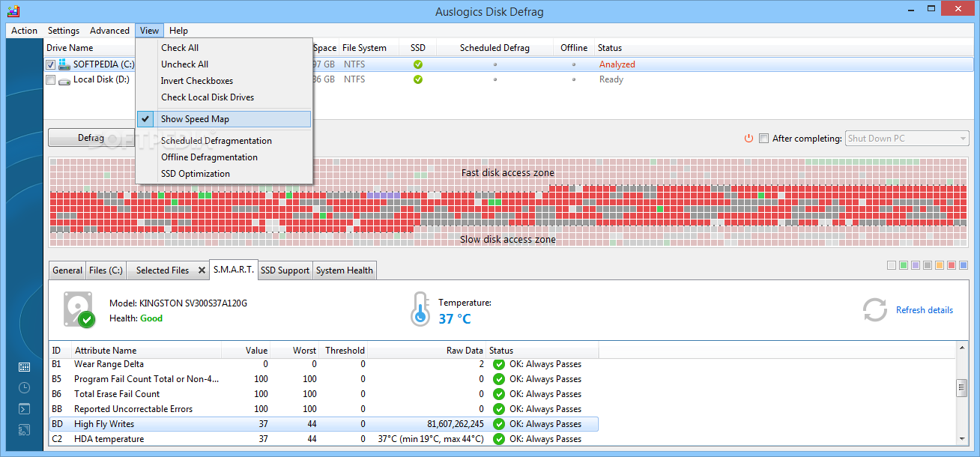Click the Local Disk (D:) drive icon

(x=64, y=80)
